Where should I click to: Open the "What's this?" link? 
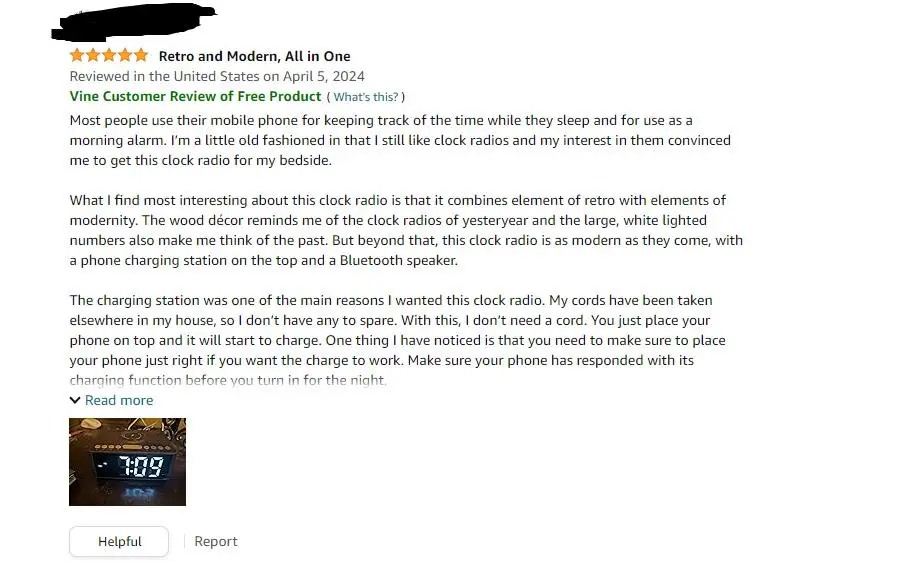point(366,97)
